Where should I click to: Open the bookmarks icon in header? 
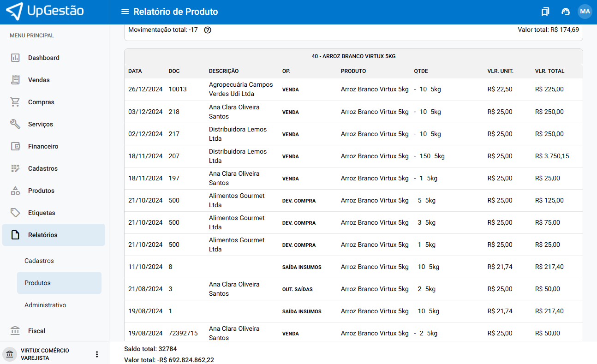click(x=545, y=12)
